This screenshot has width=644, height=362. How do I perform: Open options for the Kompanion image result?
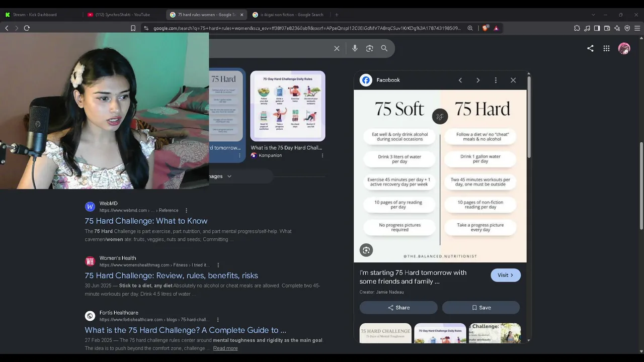pyautogui.click(x=323, y=155)
